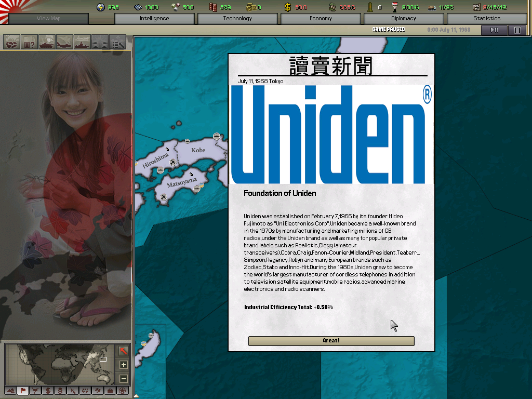The image size is (532, 399).
Task: Open the Diplomacy screen tab
Action: 403,18
